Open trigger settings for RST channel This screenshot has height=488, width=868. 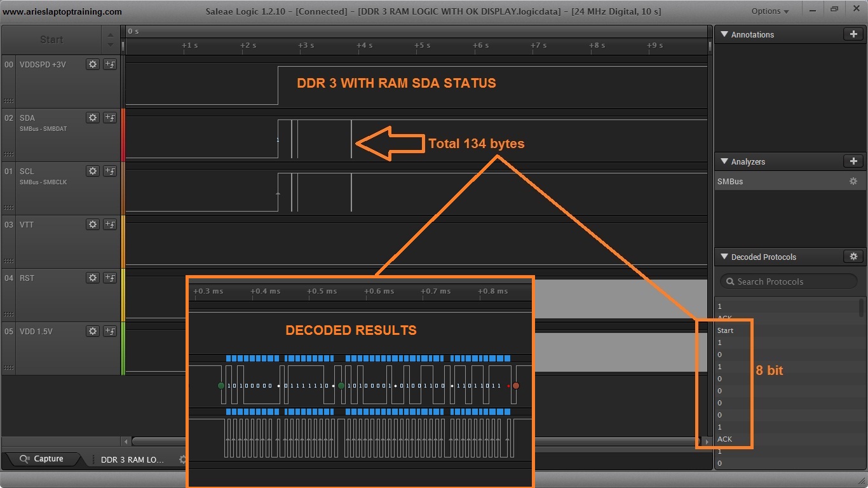[110, 278]
